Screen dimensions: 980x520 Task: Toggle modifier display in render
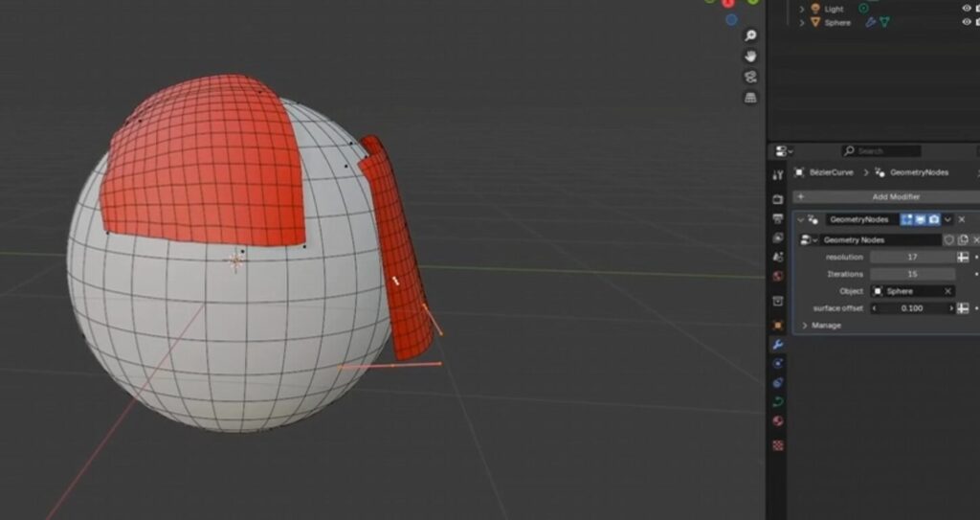934,219
